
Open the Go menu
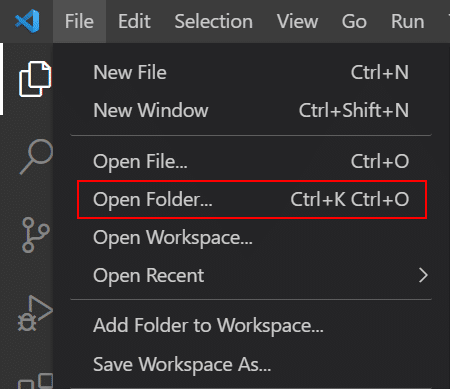pyautogui.click(x=354, y=21)
